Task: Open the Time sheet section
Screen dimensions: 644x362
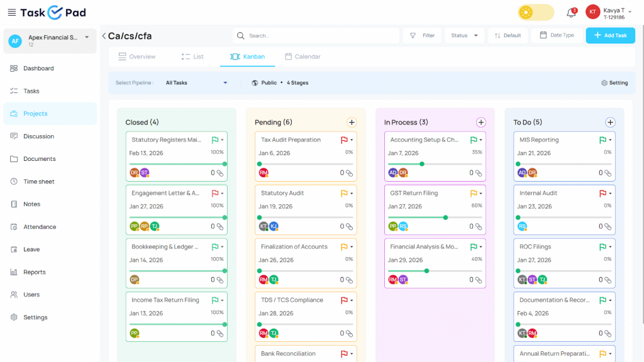Action: pos(40,181)
